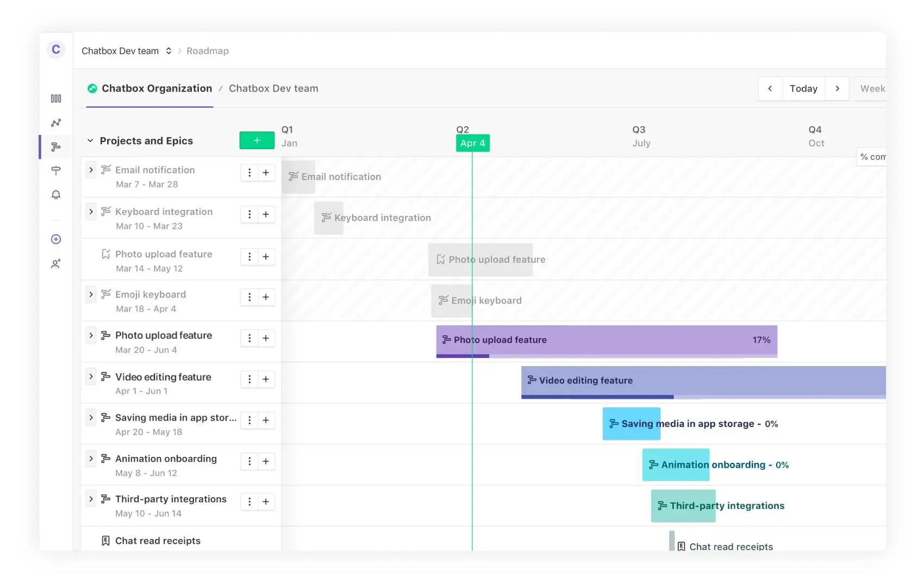Click the workspace avatar letter C
Image resolution: width=924 pixels, height=582 pixels.
(x=56, y=50)
